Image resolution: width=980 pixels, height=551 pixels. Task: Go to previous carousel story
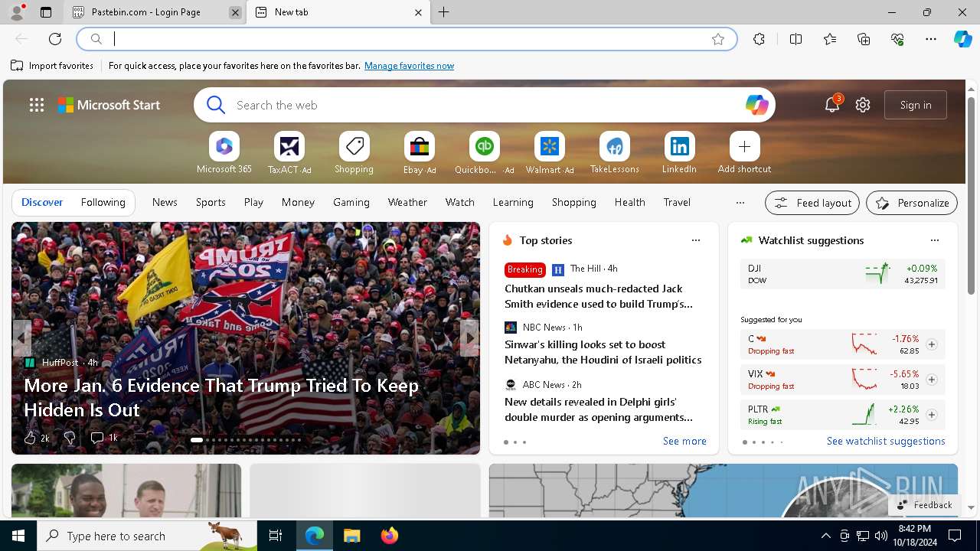22,337
